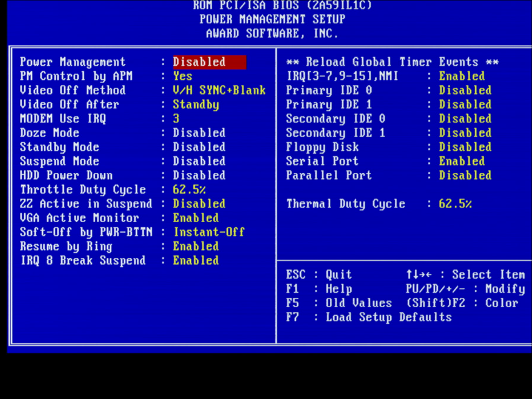The image size is (532, 399).
Task: Click the Video Off Method label
Action: pos(72,90)
